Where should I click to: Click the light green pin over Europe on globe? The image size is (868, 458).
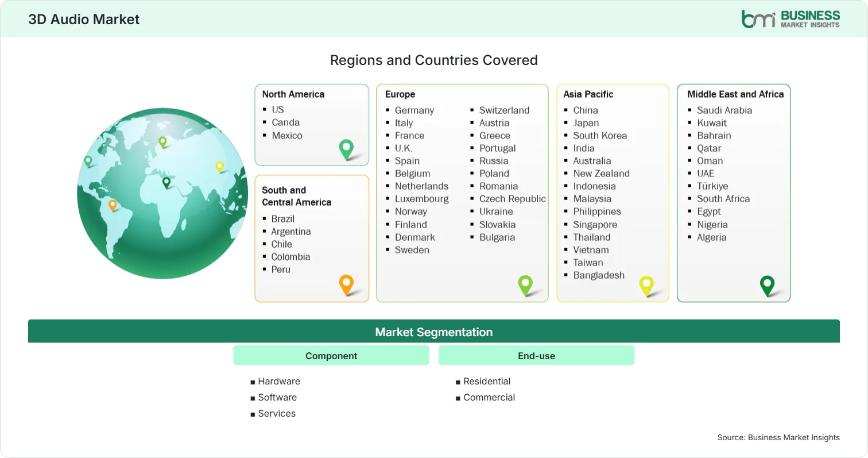[x=162, y=141]
